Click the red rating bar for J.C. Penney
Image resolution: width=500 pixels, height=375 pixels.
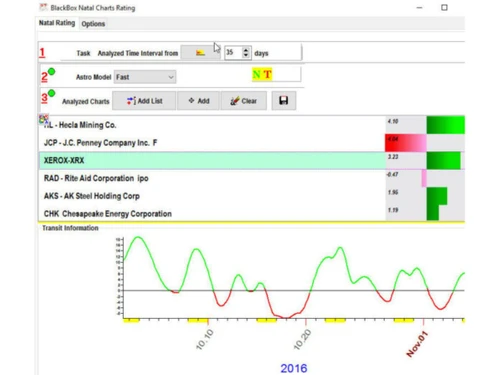(406, 143)
